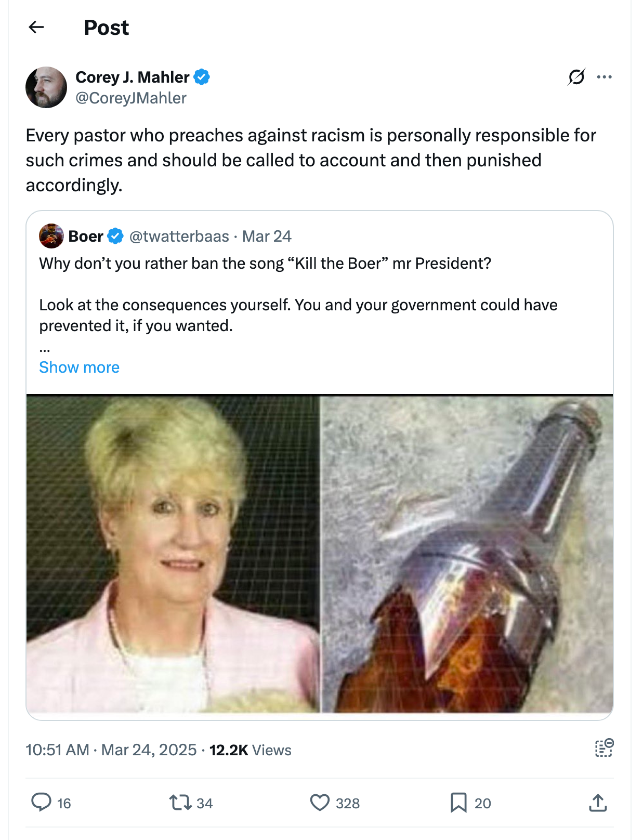Screen dimensions: 643x840
Task: Open the @twatterbaas handle link
Action: click(179, 236)
